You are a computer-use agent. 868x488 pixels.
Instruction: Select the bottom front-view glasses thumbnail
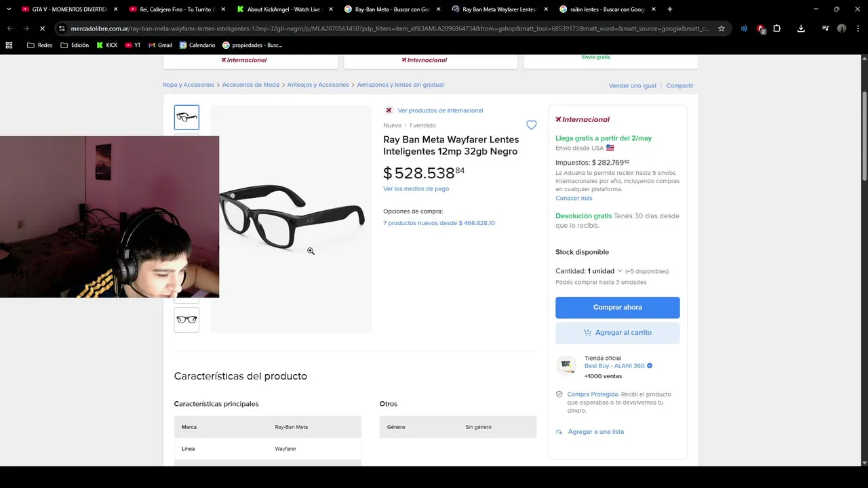click(x=186, y=320)
